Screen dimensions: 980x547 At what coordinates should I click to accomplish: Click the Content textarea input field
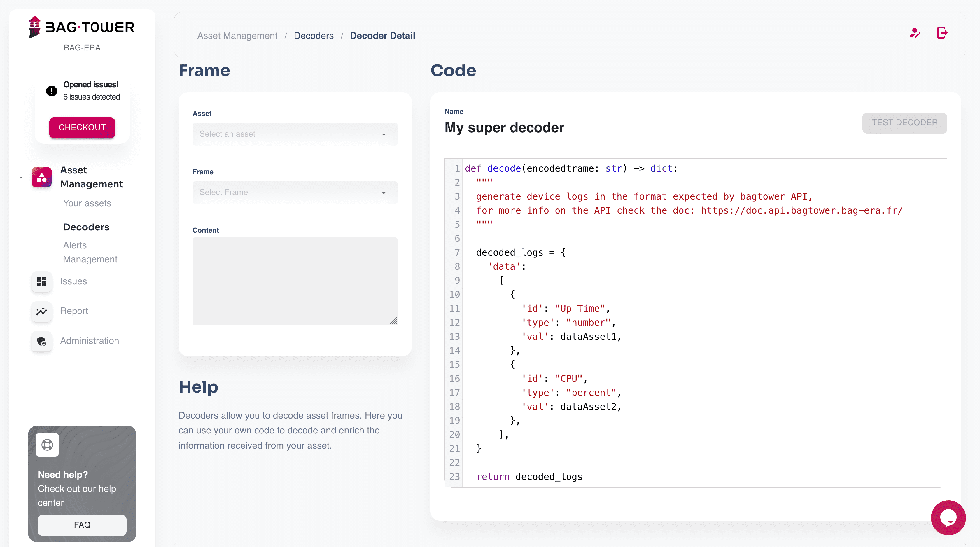pyautogui.click(x=293, y=280)
